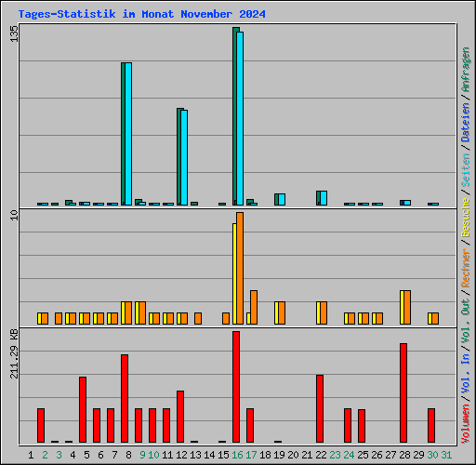Click day label '1' on x-axis
476x465 pixels.
point(31,455)
